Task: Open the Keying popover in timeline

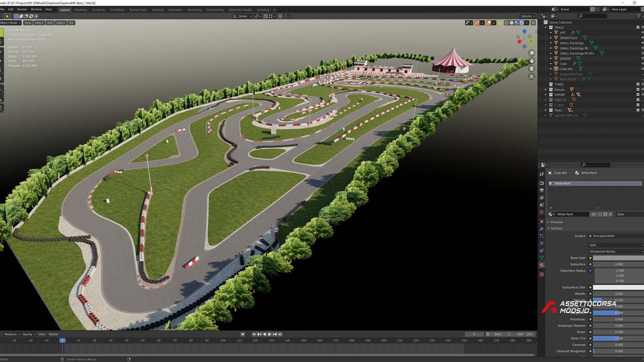Action: pyautogui.click(x=29, y=334)
